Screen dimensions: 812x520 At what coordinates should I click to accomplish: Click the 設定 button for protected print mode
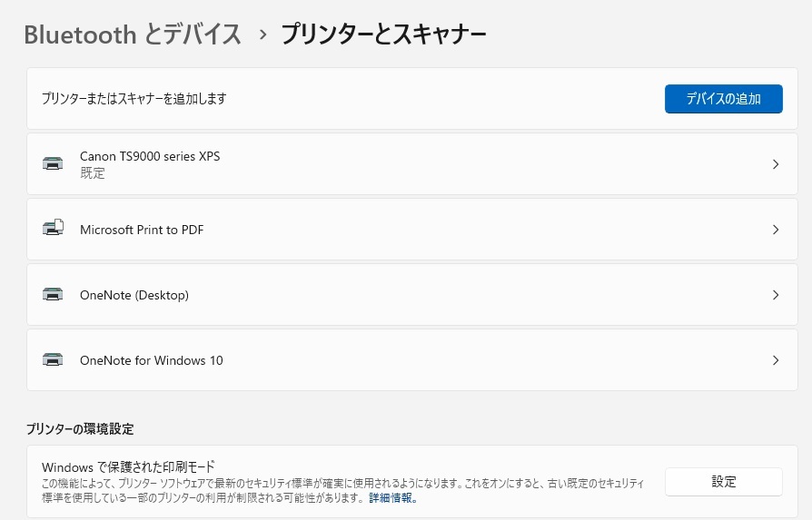[x=724, y=482]
